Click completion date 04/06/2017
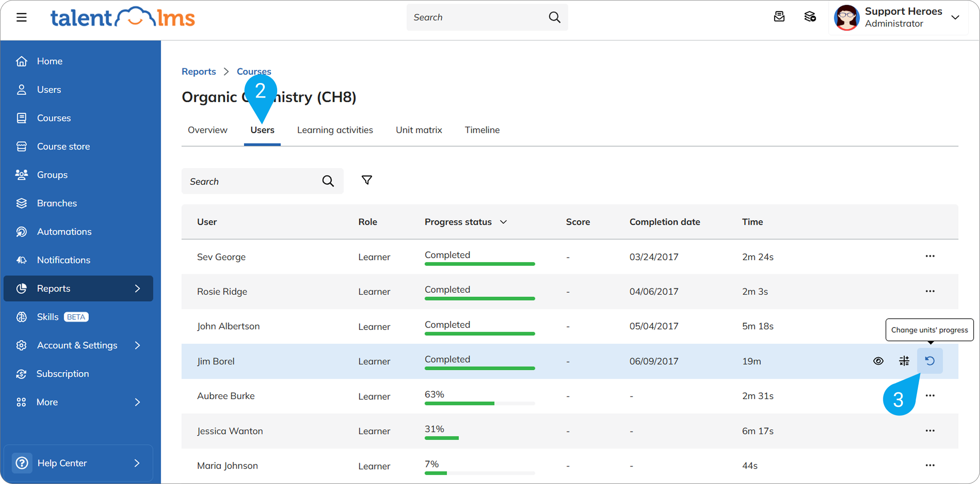The height and width of the screenshot is (484, 980). [x=654, y=291]
